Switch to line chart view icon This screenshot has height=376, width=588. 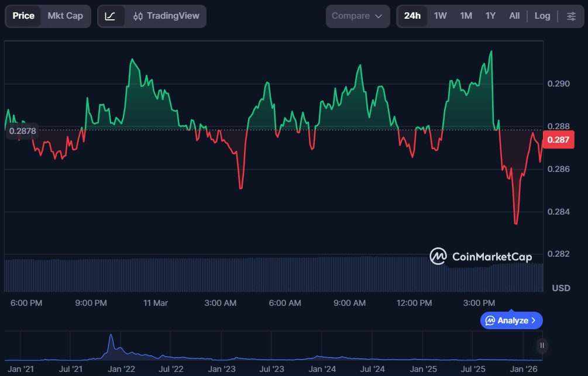point(110,16)
